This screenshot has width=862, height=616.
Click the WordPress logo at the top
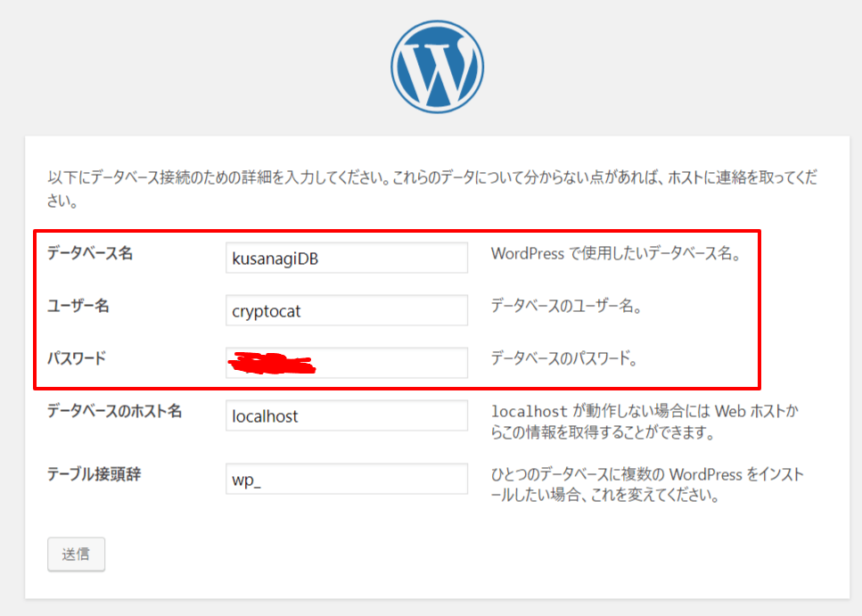[437, 65]
